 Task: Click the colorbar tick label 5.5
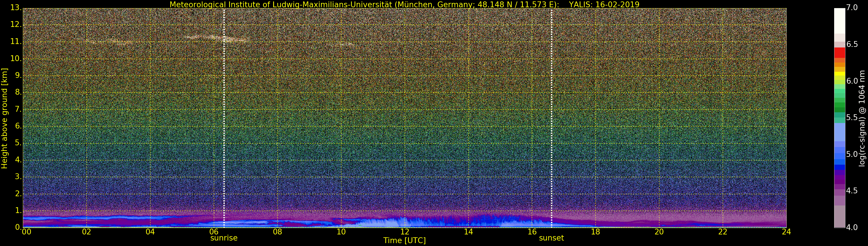click(852, 117)
